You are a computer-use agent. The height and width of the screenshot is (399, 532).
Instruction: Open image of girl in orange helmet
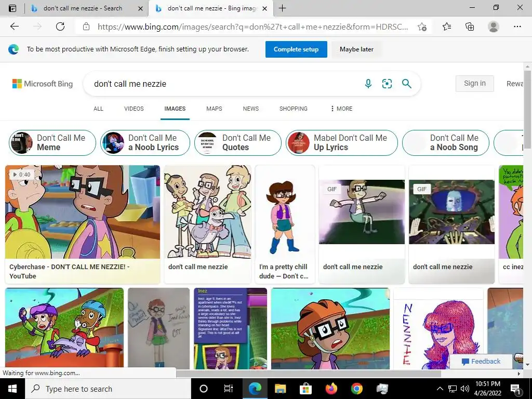330,328
